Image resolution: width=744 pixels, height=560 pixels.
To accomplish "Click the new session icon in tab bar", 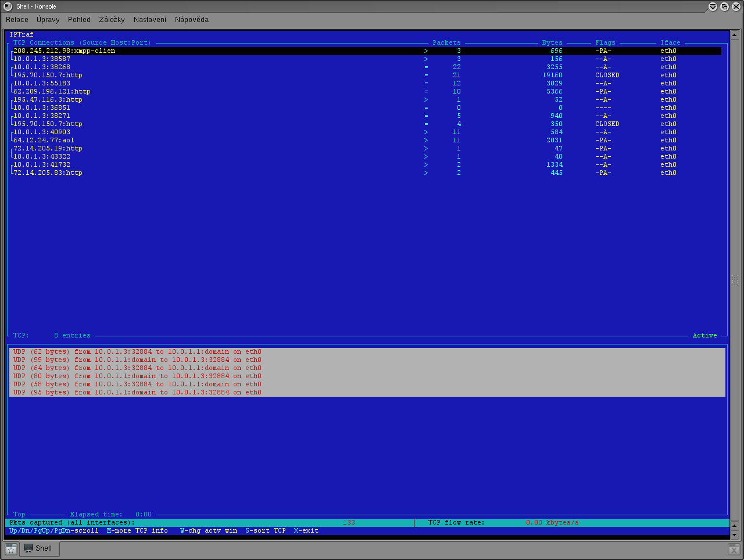I will click(11, 549).
